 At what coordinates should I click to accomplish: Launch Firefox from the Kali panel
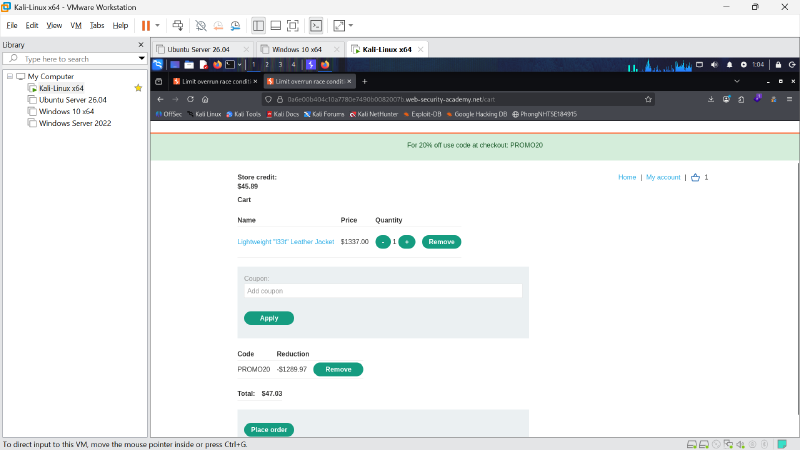point(217,65)
